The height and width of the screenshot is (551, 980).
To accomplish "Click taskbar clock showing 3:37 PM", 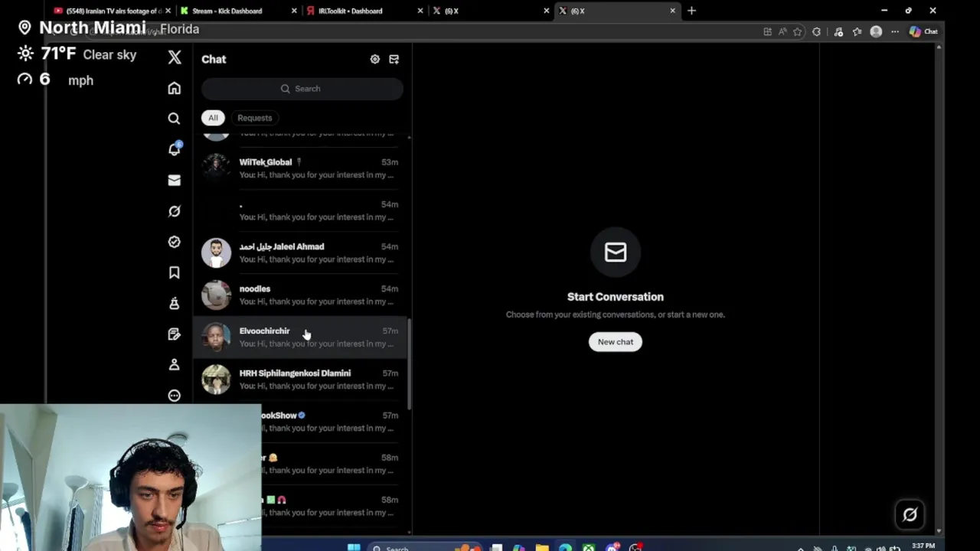I will point(923,546).
